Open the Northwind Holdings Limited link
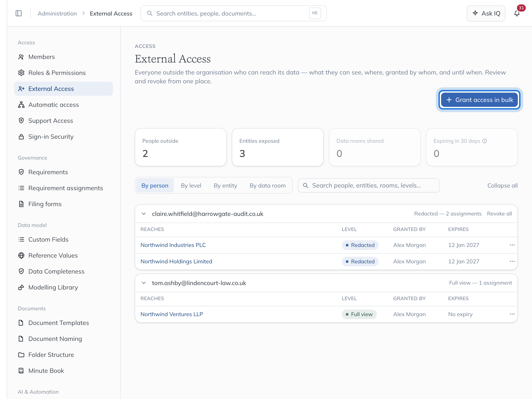Viewport: 532px width, 399px height. [x=176, y=261]
